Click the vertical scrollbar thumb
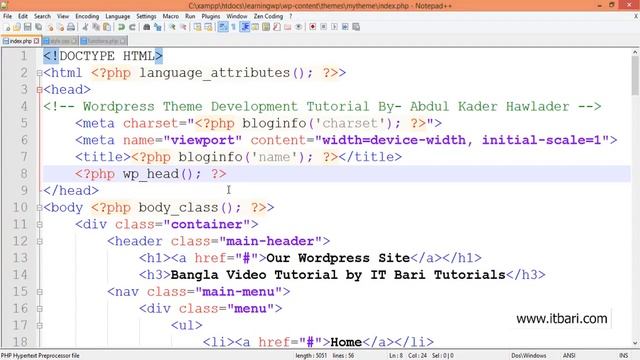 point(635,76)
